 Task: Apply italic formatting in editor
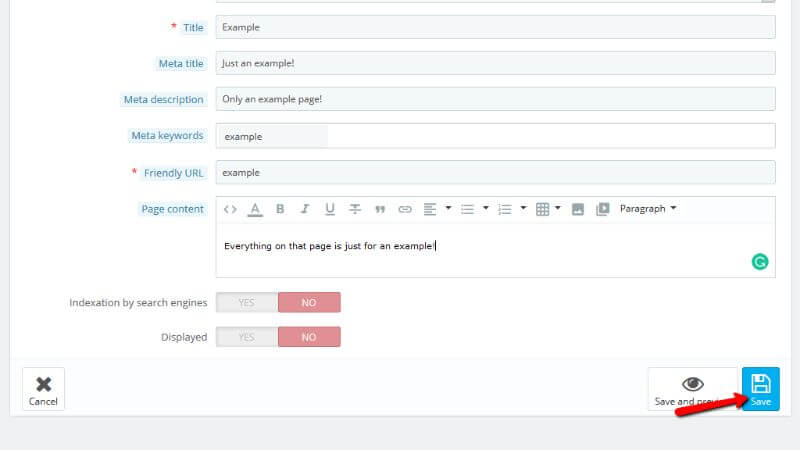pyautogui.click(x=305, y=209)
